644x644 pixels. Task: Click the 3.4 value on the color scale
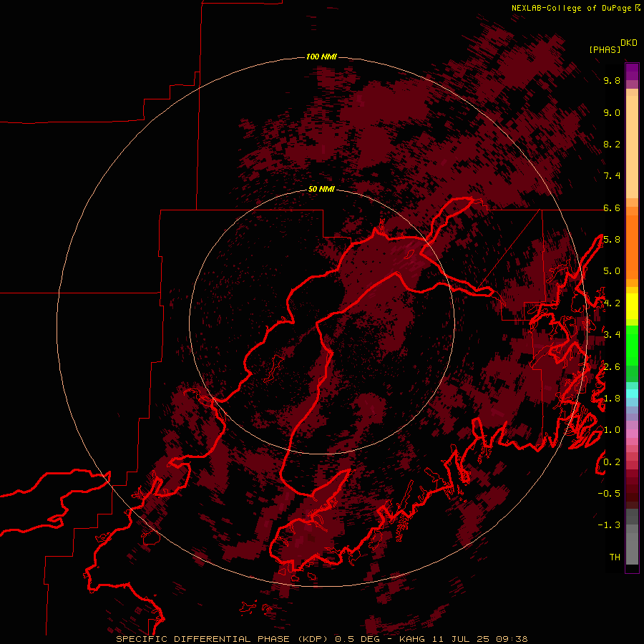pos(612,334)
